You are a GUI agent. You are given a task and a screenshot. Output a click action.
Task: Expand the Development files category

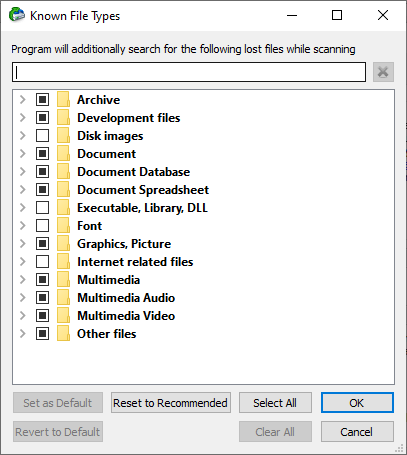click(x=23, y=117)
